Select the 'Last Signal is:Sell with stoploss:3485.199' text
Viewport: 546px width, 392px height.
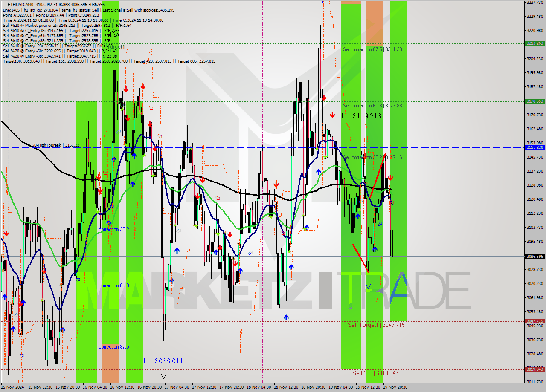(x=137, y=10)
